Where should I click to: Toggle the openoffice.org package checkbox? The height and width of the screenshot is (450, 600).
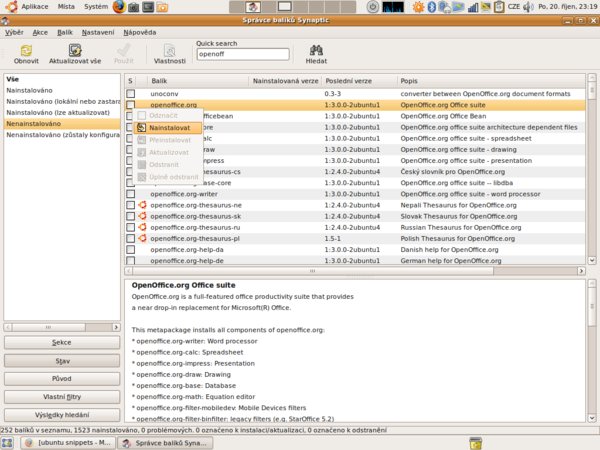131,104
